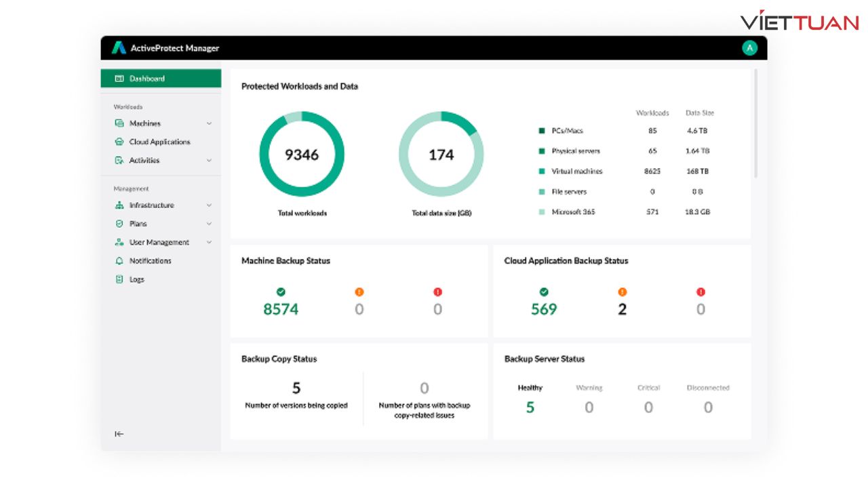Image resolution: width=868 pixels, height=488 pixels.
Task: Click the Virtual machines legend color swatch
Action: [x=542, y=171]
